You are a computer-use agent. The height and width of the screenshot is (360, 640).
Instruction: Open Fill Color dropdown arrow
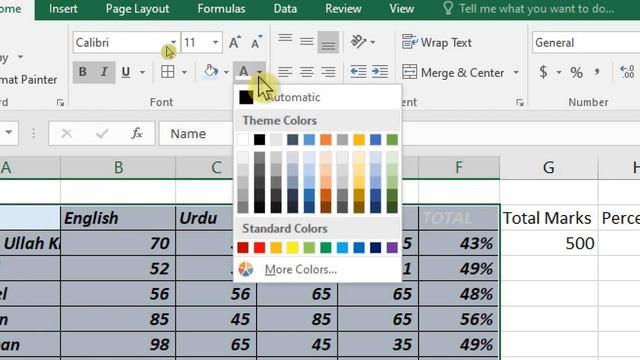click(226, 72)
